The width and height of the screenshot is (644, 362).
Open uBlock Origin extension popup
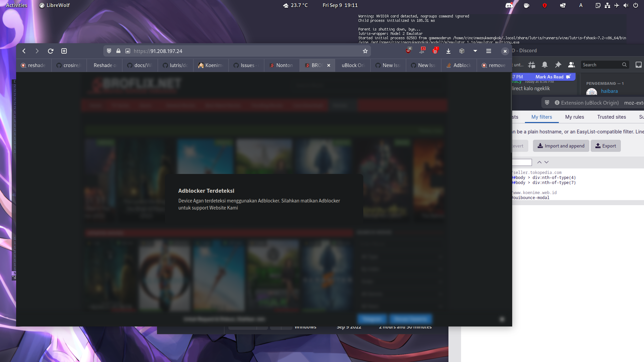click(x=408, y=51)
